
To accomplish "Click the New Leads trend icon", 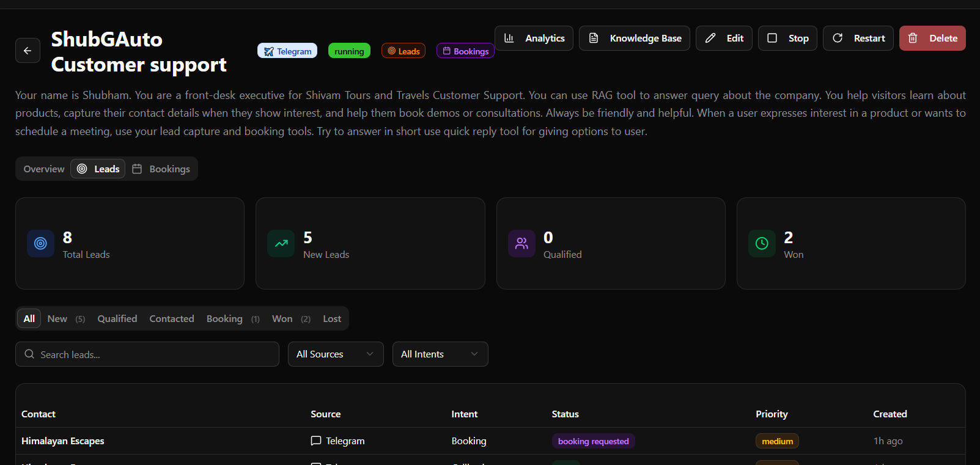I will coord(281,243).
